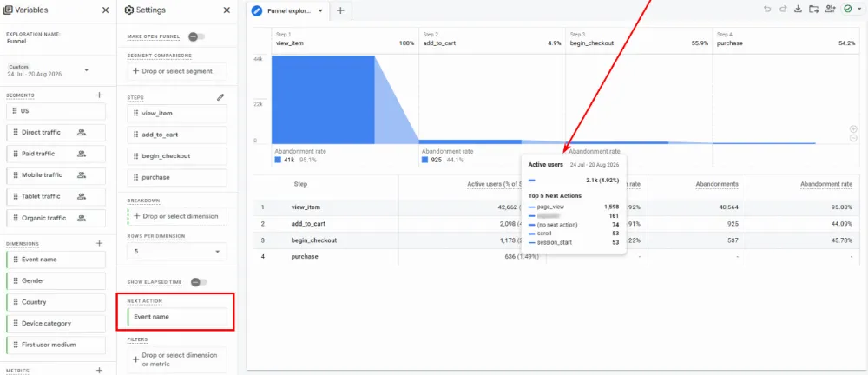Click the filters Drop or select dimension or metric field
868x375 pixels.
(176, 359)
